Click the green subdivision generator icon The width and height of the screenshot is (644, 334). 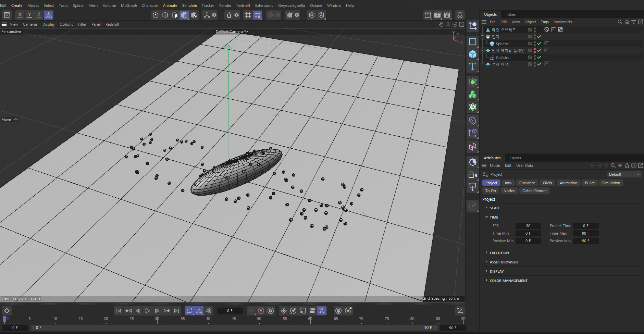point(473,82)
